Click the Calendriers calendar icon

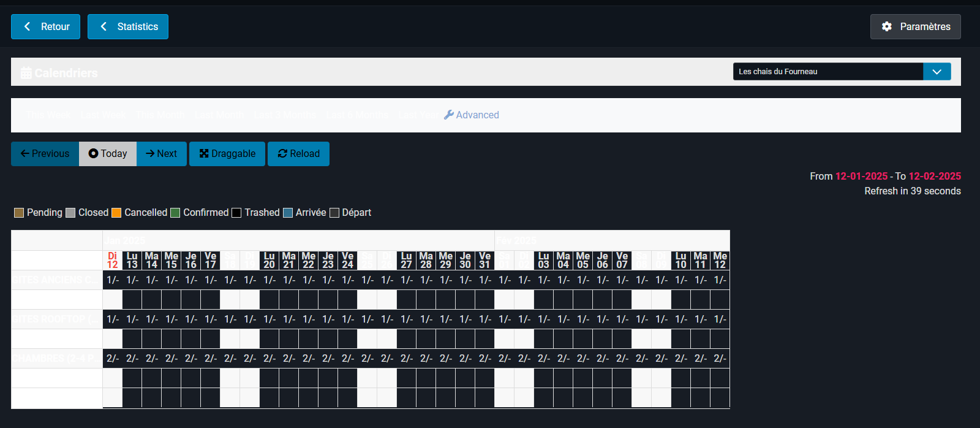(x=26, y=73)
